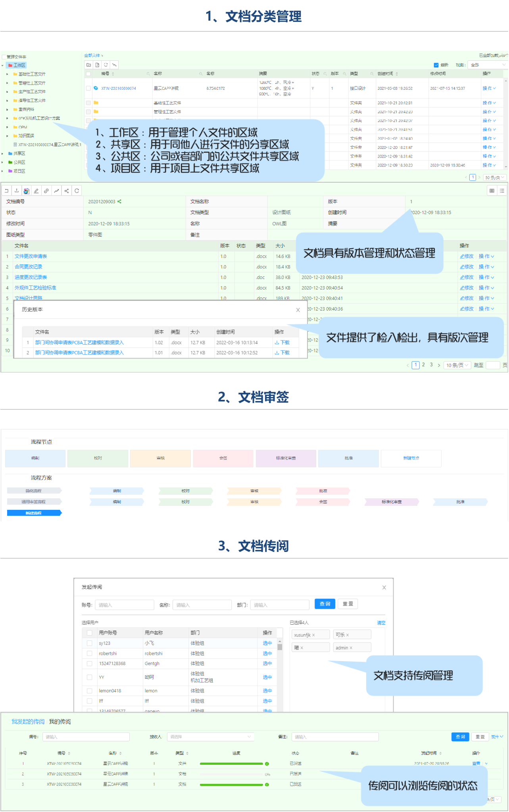Click 查询 button in 发起传阅 dialog

pyautogui.click(x=325, y=604)
